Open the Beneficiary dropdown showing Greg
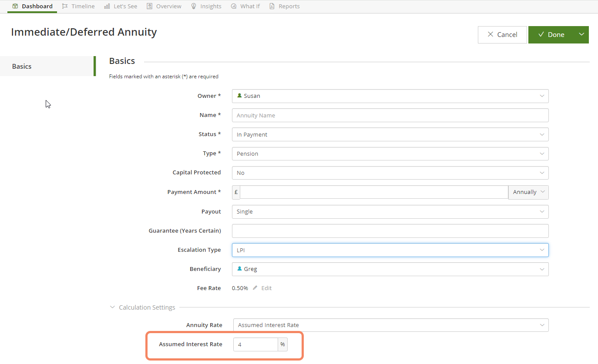This screenshot has width=598, height=364. pos(390,269)
